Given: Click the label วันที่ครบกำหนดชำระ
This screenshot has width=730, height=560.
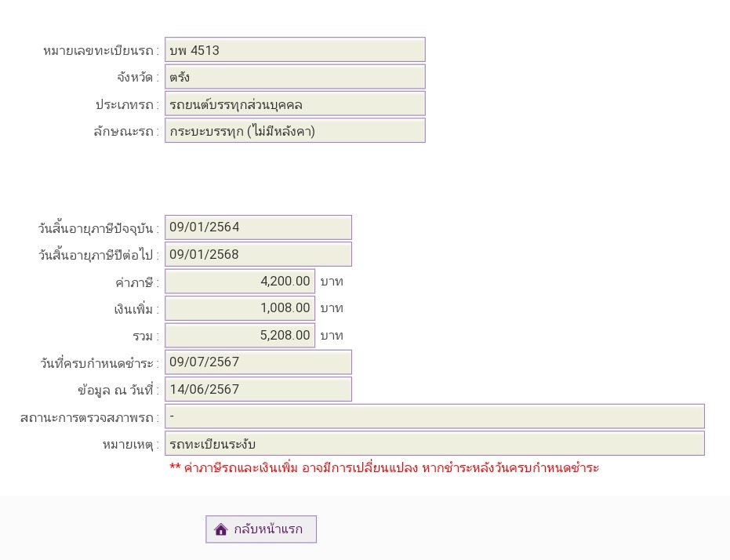Looking at the screenshot, I should tap(100, 363).
